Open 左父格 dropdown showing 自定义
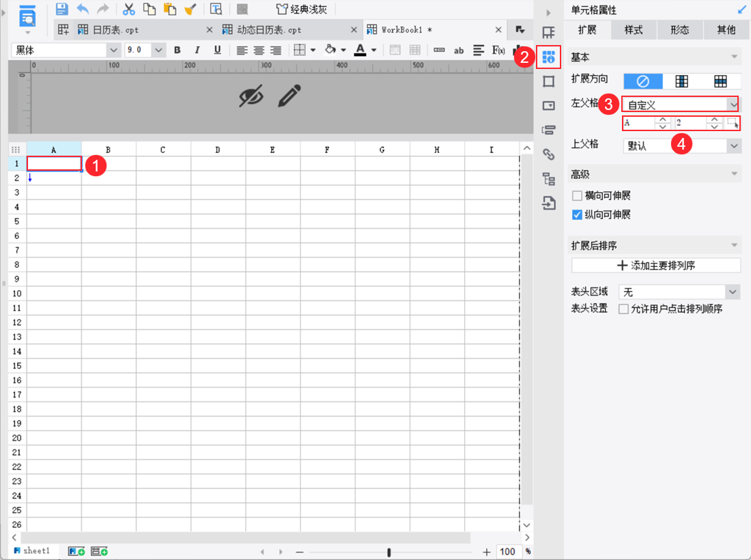 pos(680,104)
